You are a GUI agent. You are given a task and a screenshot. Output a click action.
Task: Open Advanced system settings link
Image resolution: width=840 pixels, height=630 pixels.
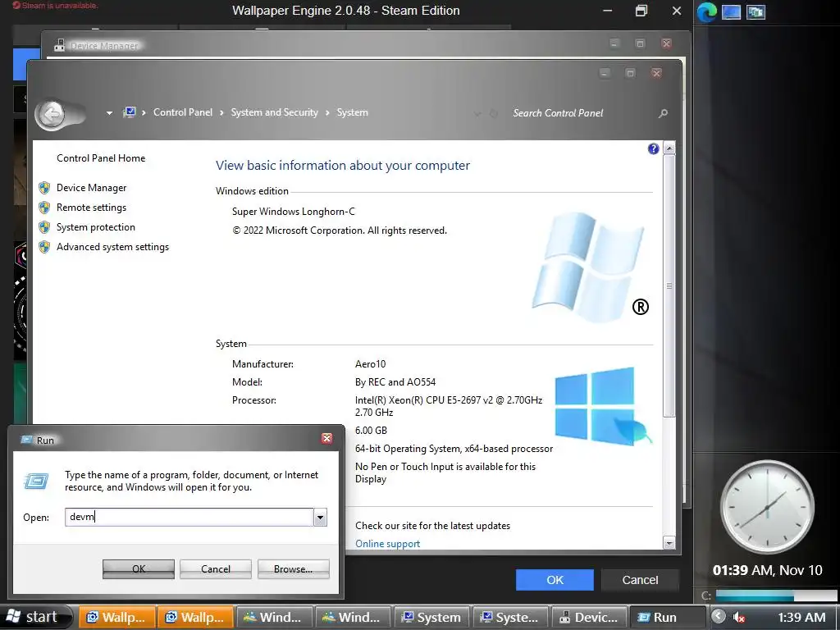[112, 247]
